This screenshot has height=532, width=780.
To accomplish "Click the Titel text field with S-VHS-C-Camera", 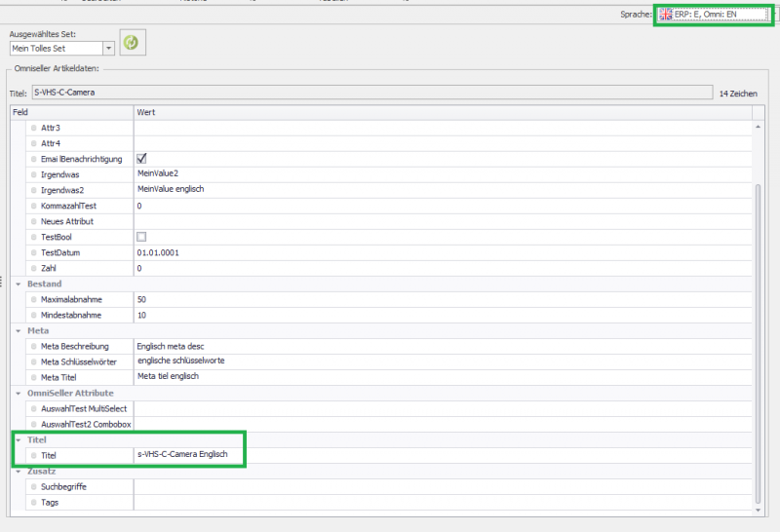I will point(370,93).
